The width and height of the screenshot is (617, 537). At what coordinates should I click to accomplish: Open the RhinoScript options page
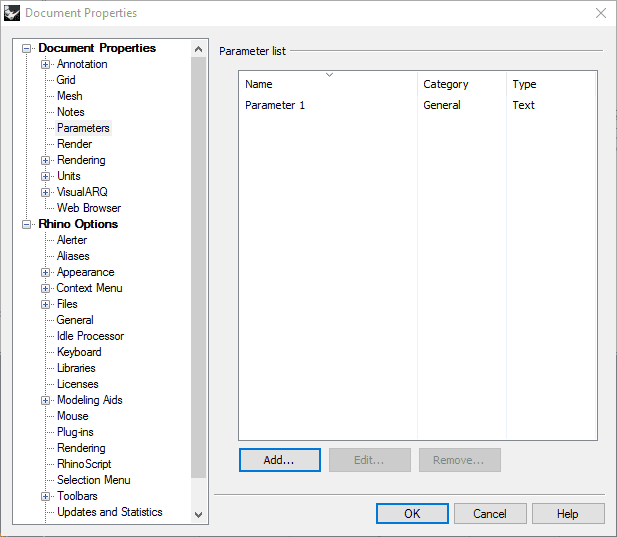[84, 464]
